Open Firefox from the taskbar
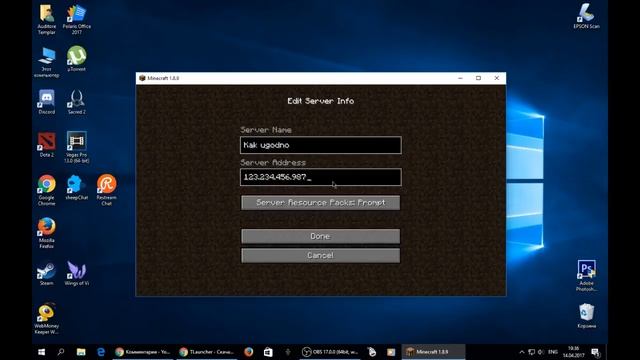Viewport: 640px width, 360px height. pyautogui.click(x=249, y=352)
